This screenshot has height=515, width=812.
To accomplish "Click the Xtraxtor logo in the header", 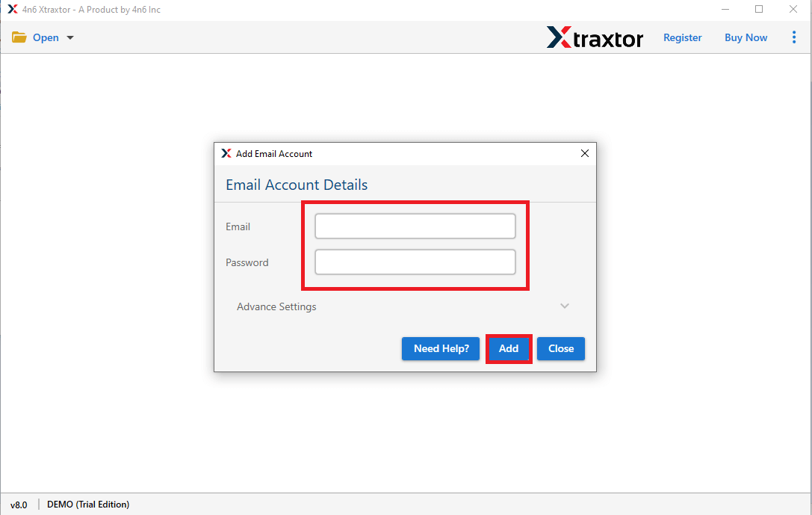I will coord(595,37).
